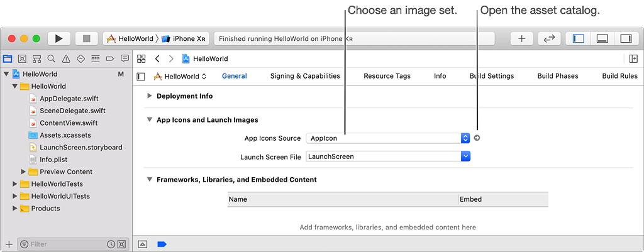This screenshot has height=252, width=644.
Task: Open the Launch Screen File dropdown arrow
Action: pyautogui.click(x=465, y=156)
